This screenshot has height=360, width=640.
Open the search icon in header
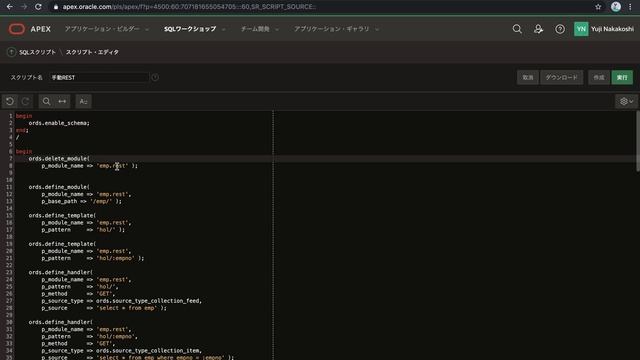tap(517, 29)
